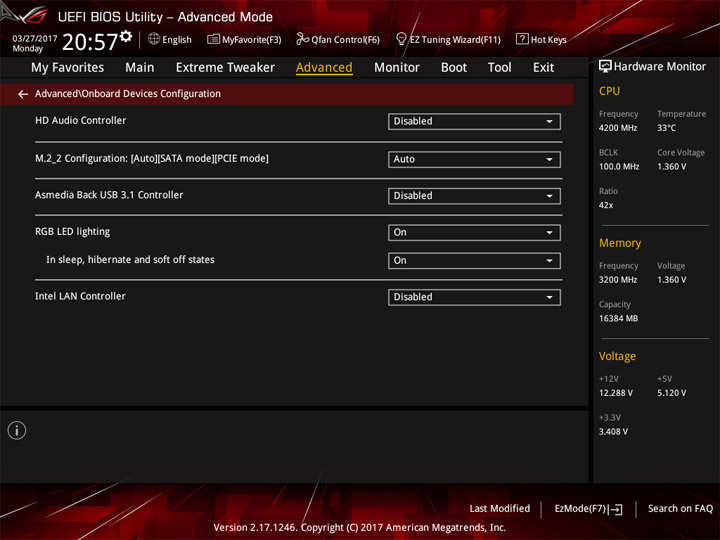Select M.2_2 Configuration label
This screenshot has width=720, height=540.
[152, 158]
